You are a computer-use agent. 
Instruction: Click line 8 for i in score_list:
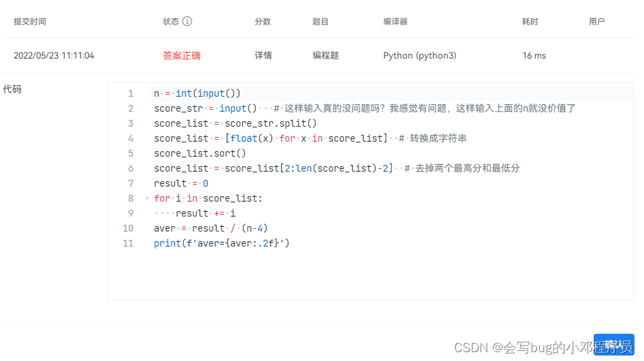pos(208,198)
